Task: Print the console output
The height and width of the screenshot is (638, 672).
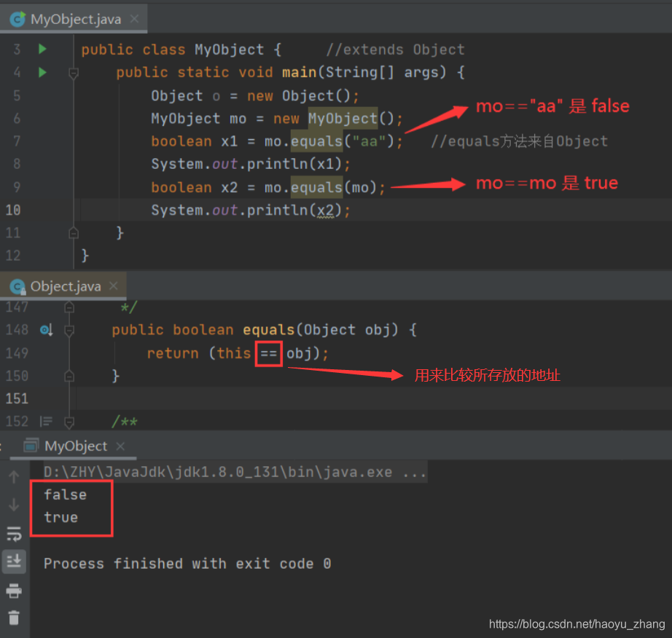Action: [14, 591]
